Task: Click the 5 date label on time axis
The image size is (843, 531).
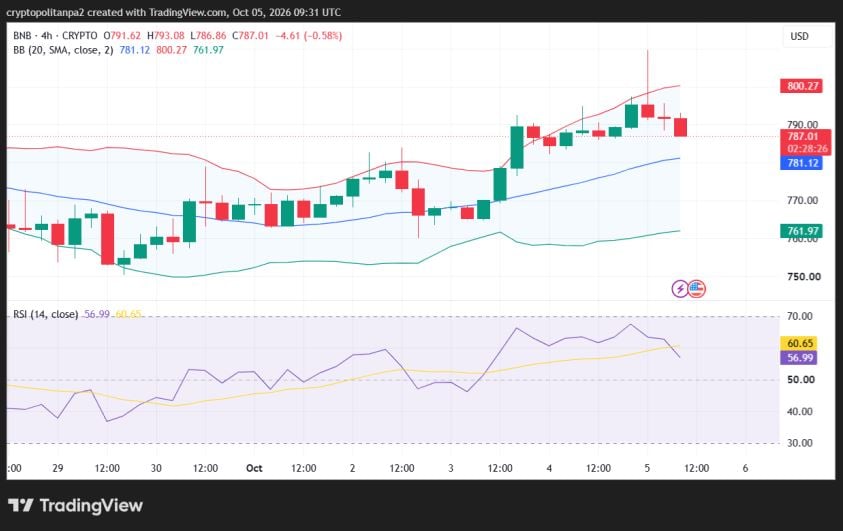Action: coord(647,468)
